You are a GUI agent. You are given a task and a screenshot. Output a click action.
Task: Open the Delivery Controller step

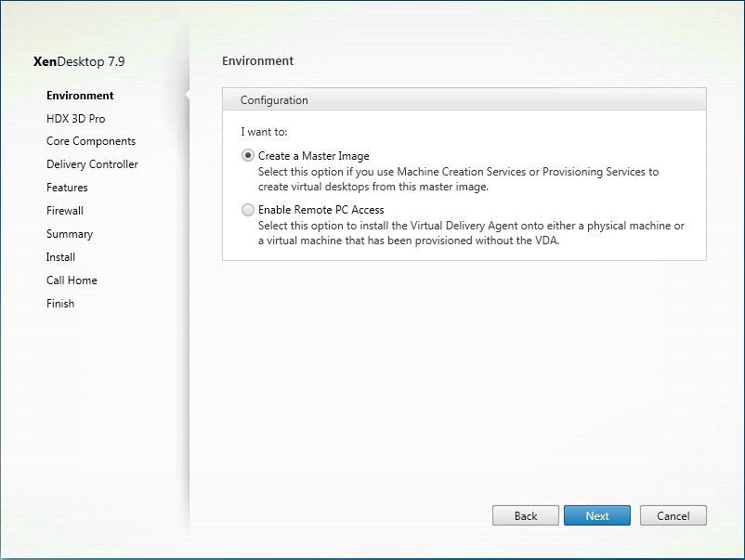coord(92,163)
